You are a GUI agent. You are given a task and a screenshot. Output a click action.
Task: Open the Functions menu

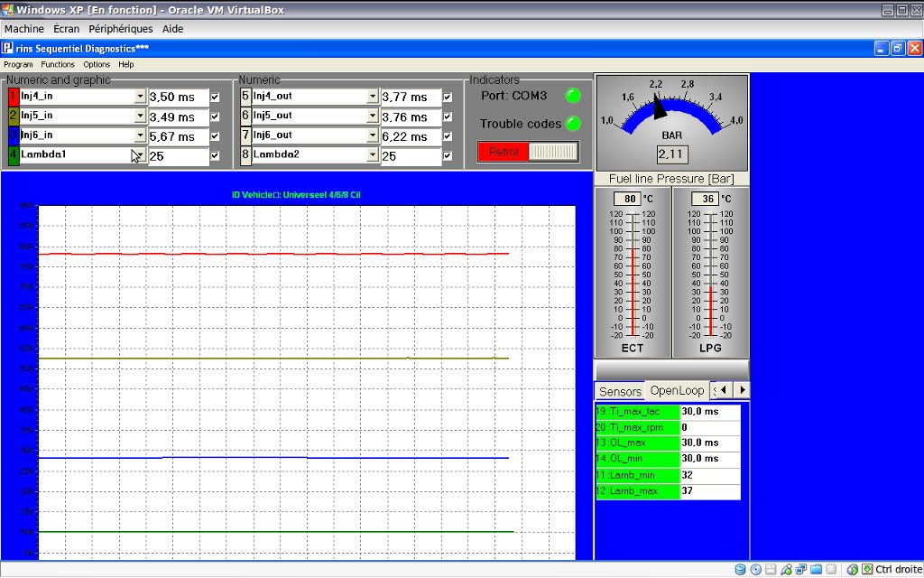coord(58,64)
